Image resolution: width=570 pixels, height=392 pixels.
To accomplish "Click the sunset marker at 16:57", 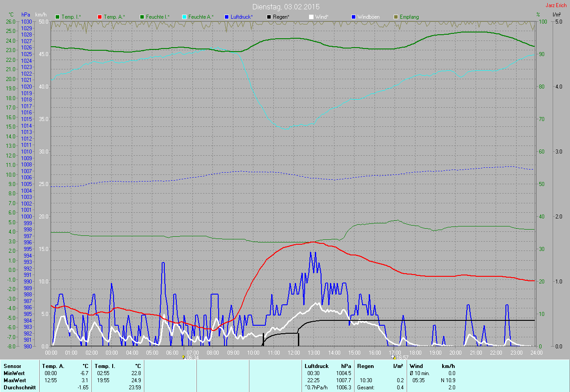I will coord(393,357).
